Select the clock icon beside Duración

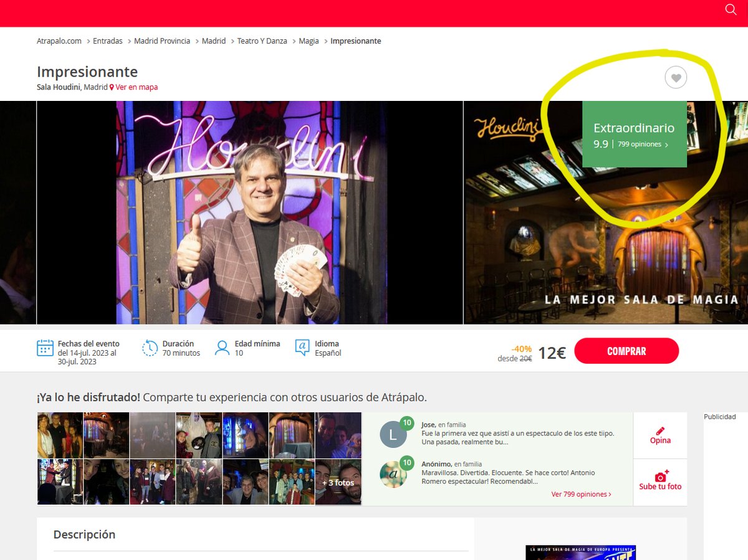coord(150,348)
